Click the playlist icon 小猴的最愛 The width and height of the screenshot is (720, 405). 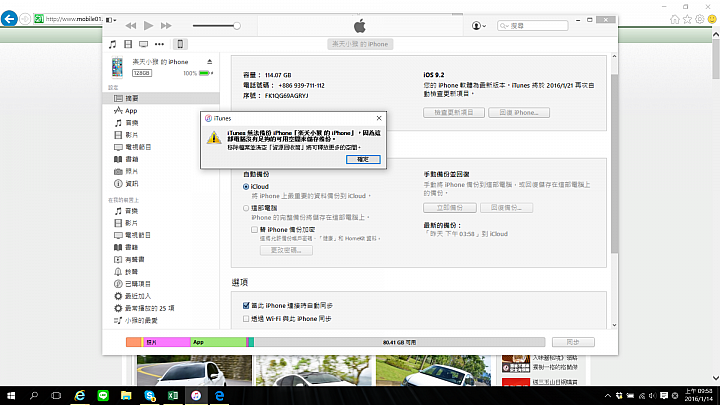coord(118,321)
